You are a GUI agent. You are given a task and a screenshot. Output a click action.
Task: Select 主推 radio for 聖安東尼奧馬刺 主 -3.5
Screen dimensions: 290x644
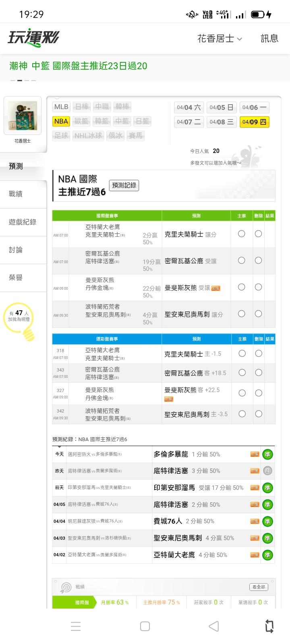(242, 414)
